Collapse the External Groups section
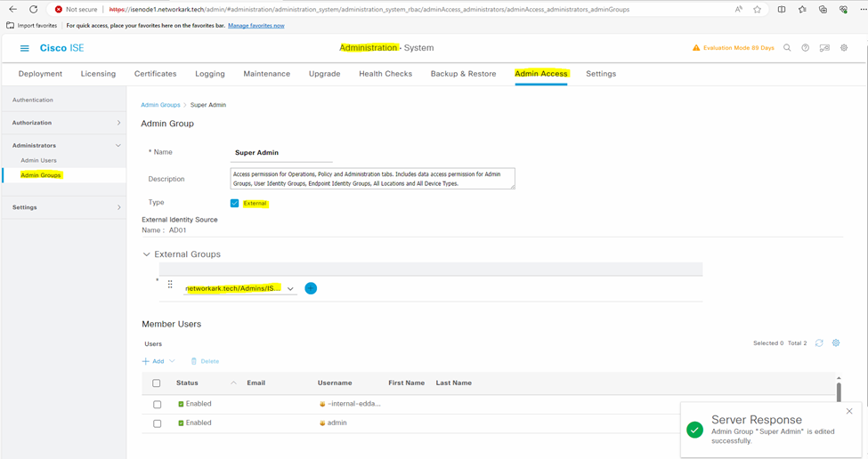 (x=147, y=254)
